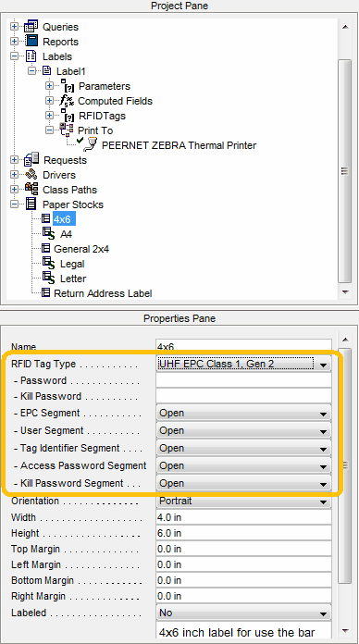Click the Left Margin field
The image size is (359, 644).
click(243, 564)
